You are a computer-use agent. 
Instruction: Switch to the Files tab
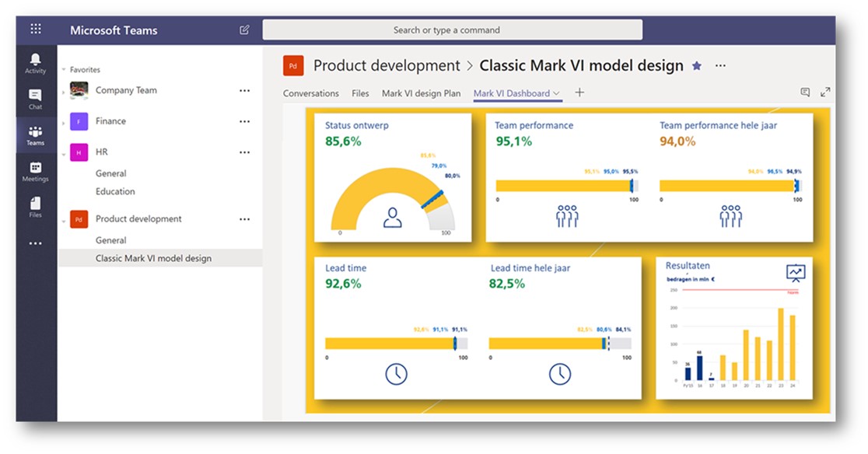pos(360,93)
